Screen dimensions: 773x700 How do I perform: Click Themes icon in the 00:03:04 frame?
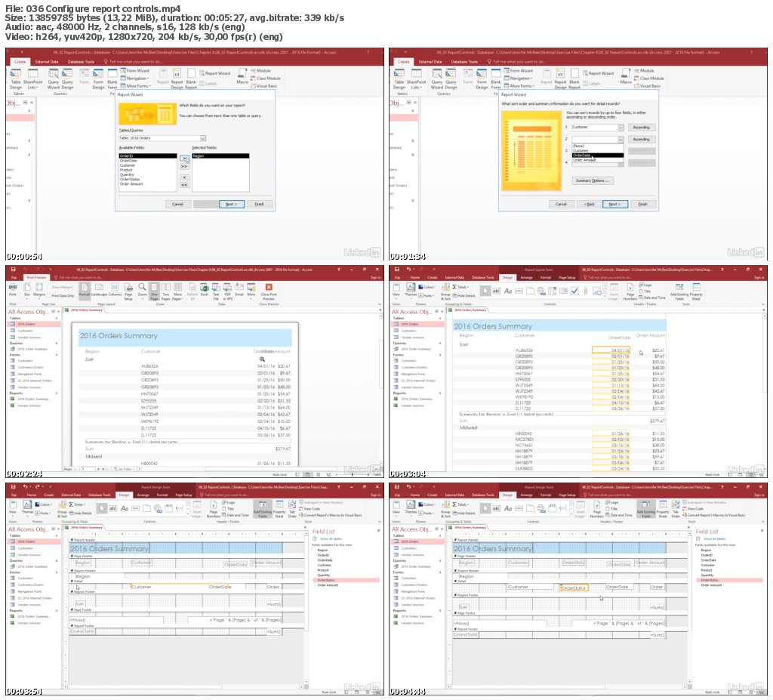pos(411,289)
